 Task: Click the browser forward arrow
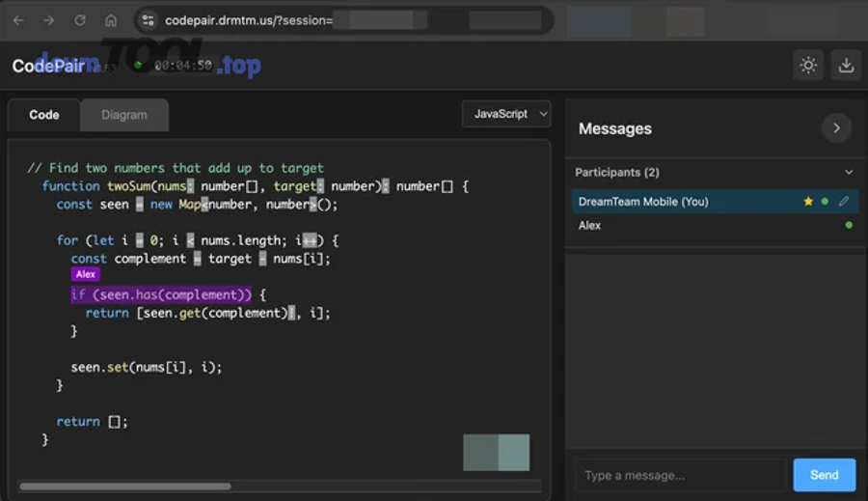click(x=49, y=20)
